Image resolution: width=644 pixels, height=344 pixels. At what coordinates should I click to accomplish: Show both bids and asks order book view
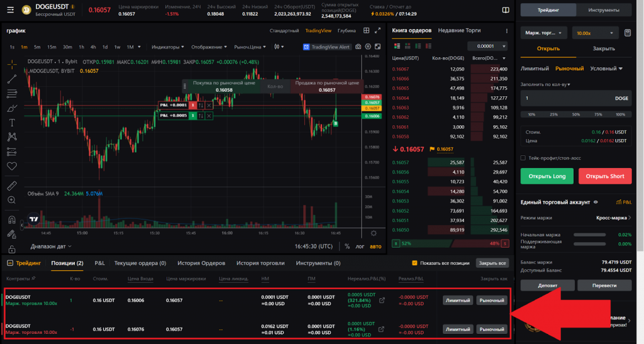point(397,46)
